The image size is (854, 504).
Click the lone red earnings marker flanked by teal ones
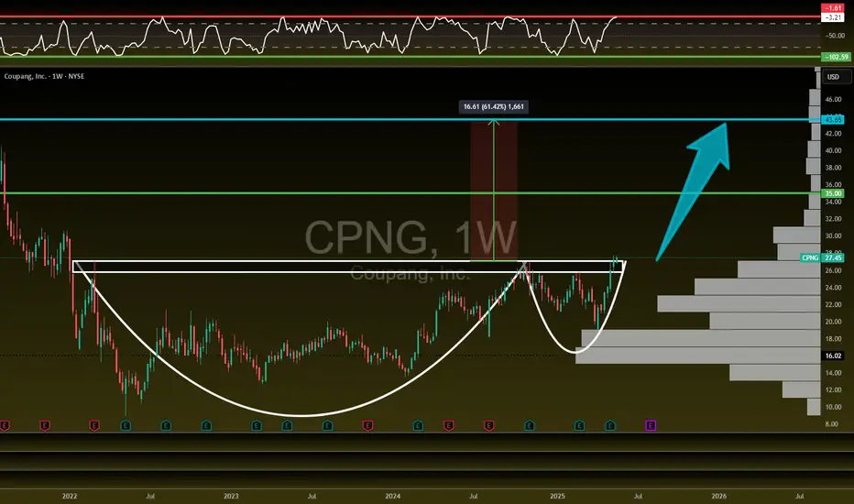(x=367, y=425)
